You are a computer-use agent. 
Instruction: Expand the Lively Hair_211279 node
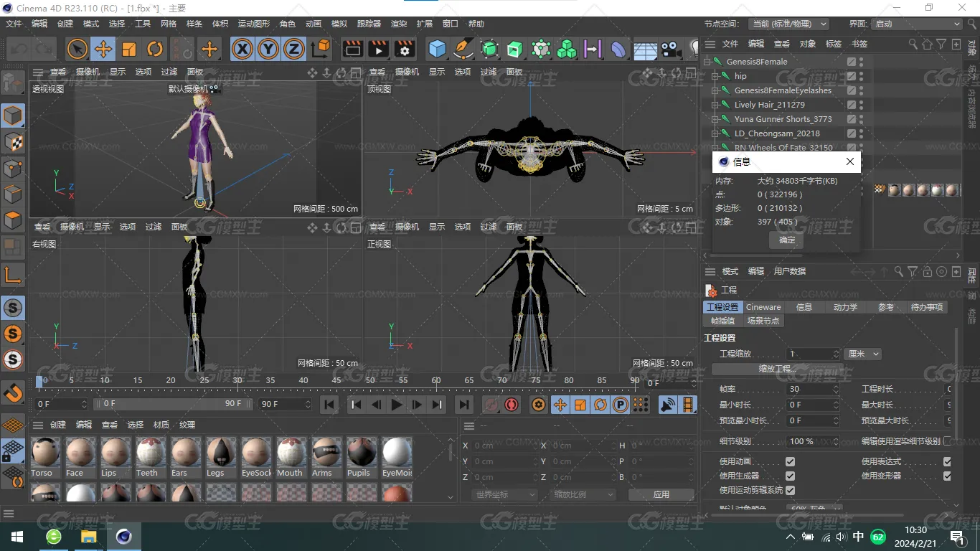point(715,105)
